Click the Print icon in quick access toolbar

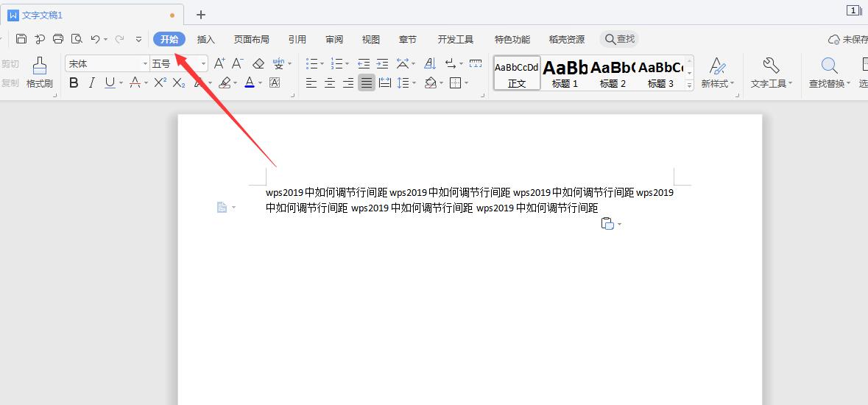point(58,39)
